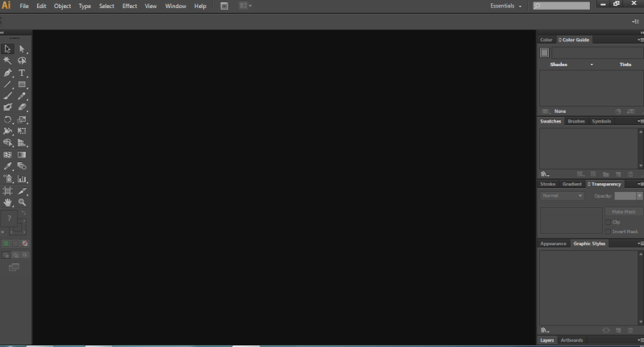Enable the Invert Mask checkbox
The width and height of the screenshot is (644, 347).
pos(608,232)
